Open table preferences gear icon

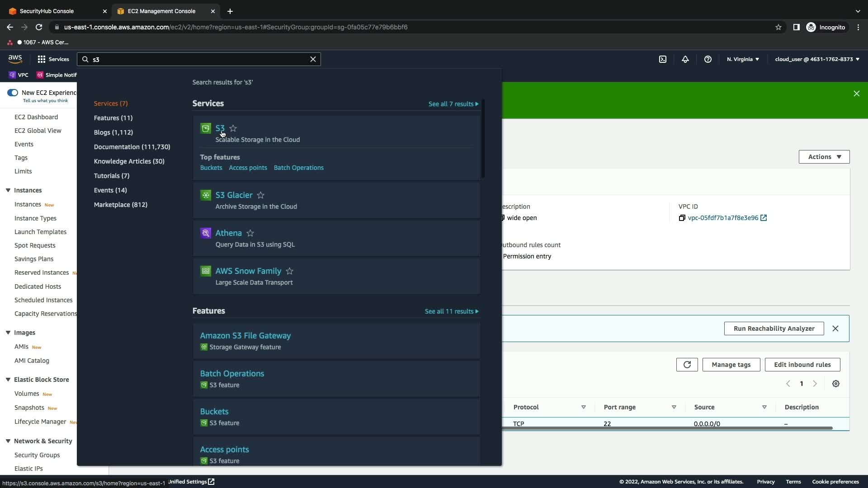(836, 384)
